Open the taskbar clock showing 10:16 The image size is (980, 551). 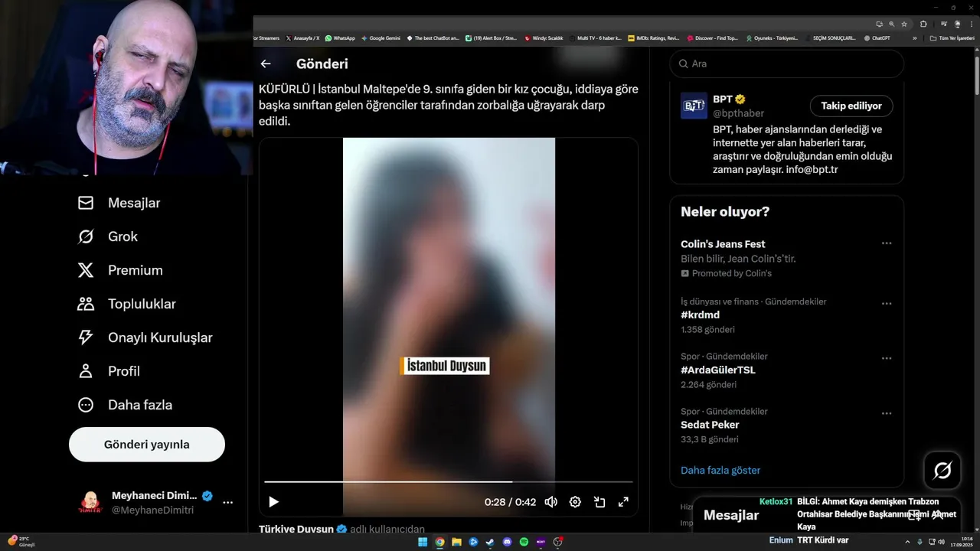tap(962, 542)
